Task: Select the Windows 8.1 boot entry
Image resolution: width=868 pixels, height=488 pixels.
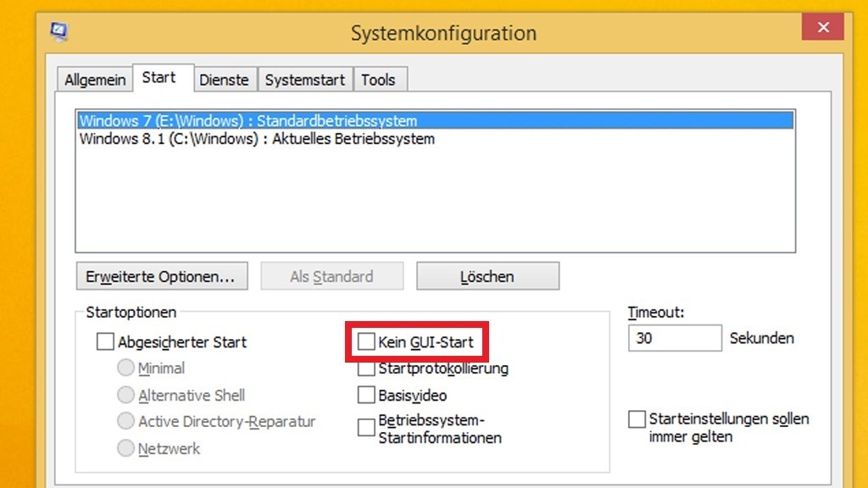Action: click(435, 139)
